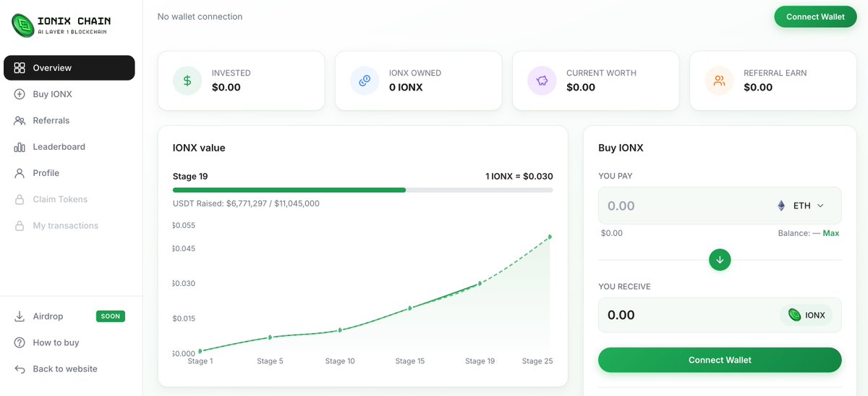Click the $0.045 y-axis label
This screenshot has width=868, height=396.
[x=184, y=249]
